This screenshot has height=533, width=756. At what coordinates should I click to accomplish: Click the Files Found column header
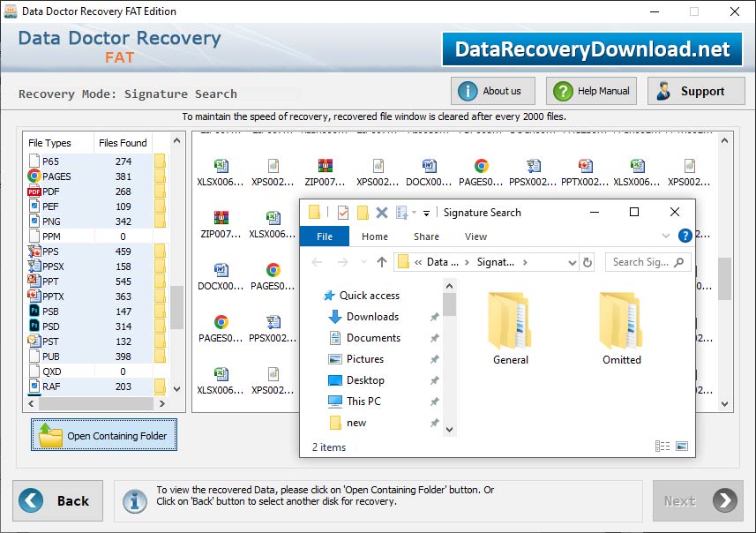pyautogui.click(x=123, y=143)
